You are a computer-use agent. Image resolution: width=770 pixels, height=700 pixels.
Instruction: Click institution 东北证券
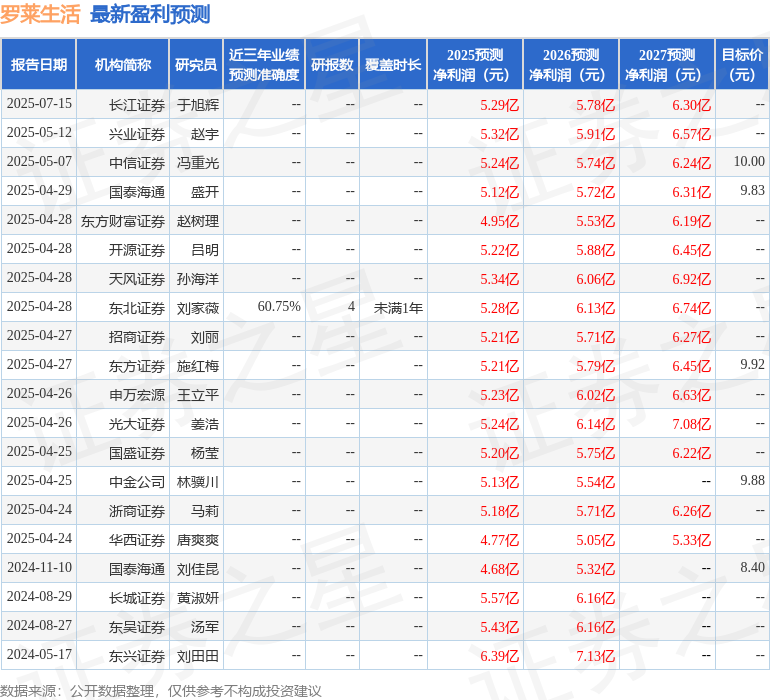(137, 308)
